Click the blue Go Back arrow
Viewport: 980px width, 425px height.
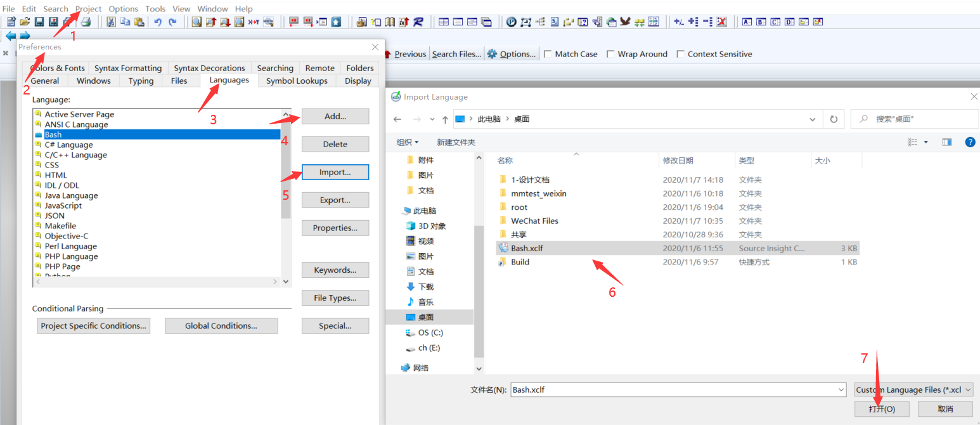tap(11, 36)
